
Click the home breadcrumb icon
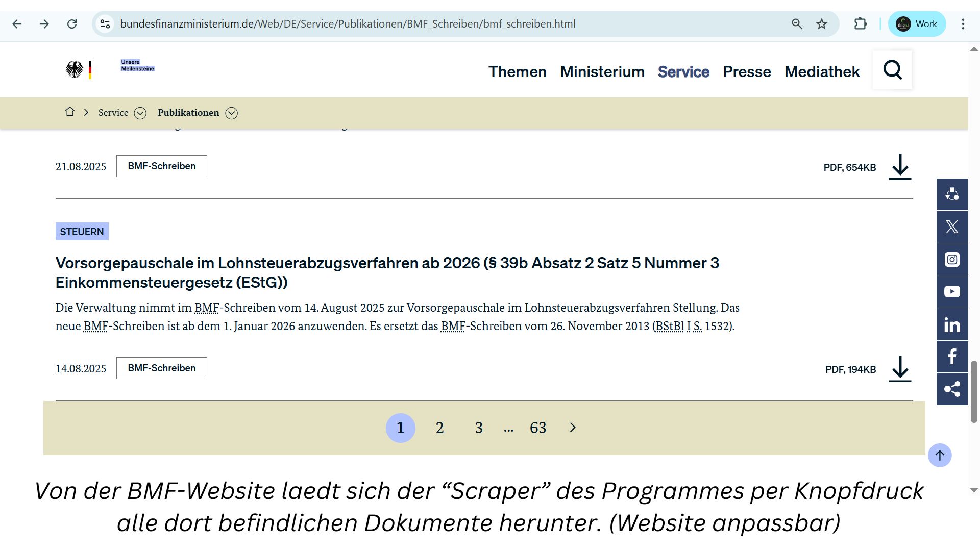[70, 112]
